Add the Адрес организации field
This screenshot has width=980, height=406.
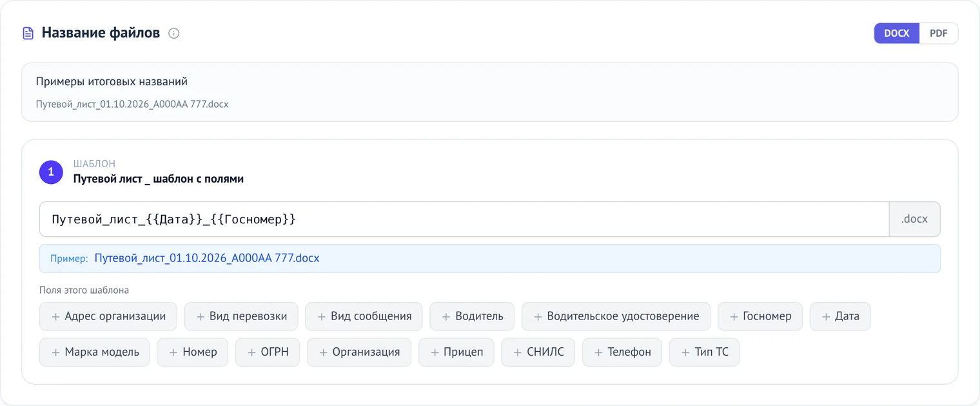(108, 316)
